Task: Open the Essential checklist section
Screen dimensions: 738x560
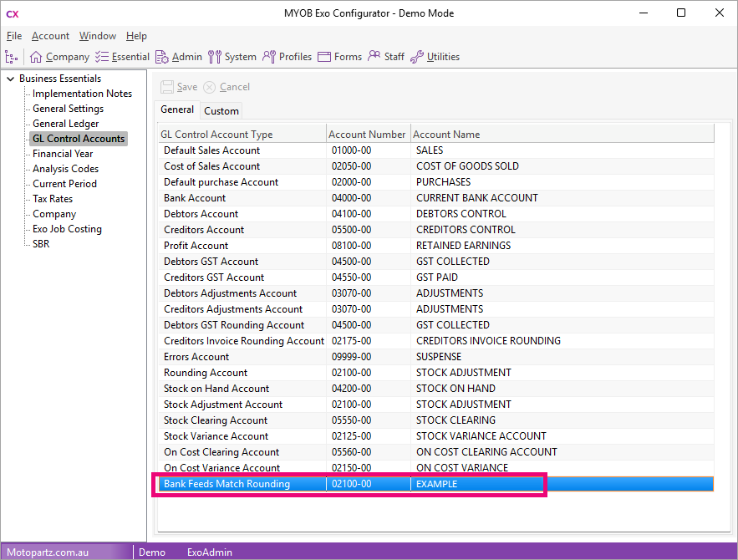Action: 122,57
